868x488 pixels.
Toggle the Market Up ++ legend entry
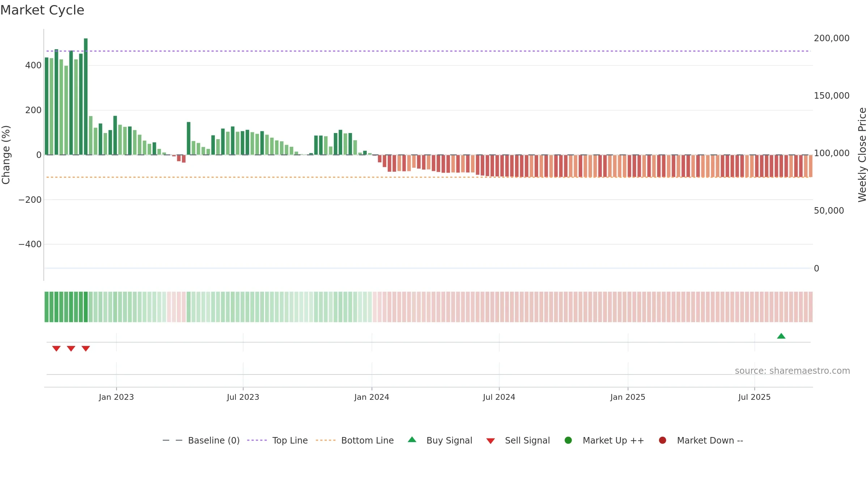(604, 440)
